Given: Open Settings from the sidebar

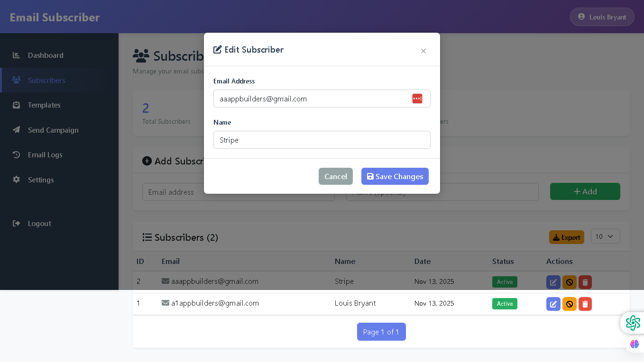Looking at the screenshot, I should (41, 180).
